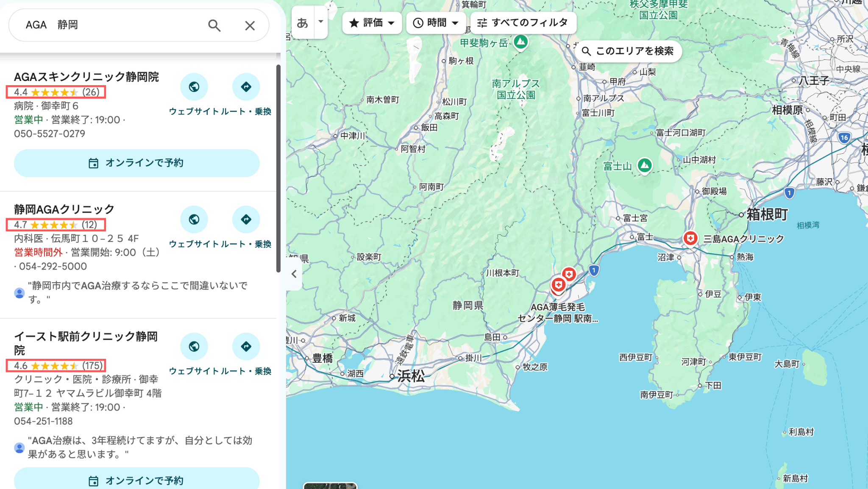Click the results list scrollbar
The width and height of the screenshot is (868, 489).
click(278, 168)
